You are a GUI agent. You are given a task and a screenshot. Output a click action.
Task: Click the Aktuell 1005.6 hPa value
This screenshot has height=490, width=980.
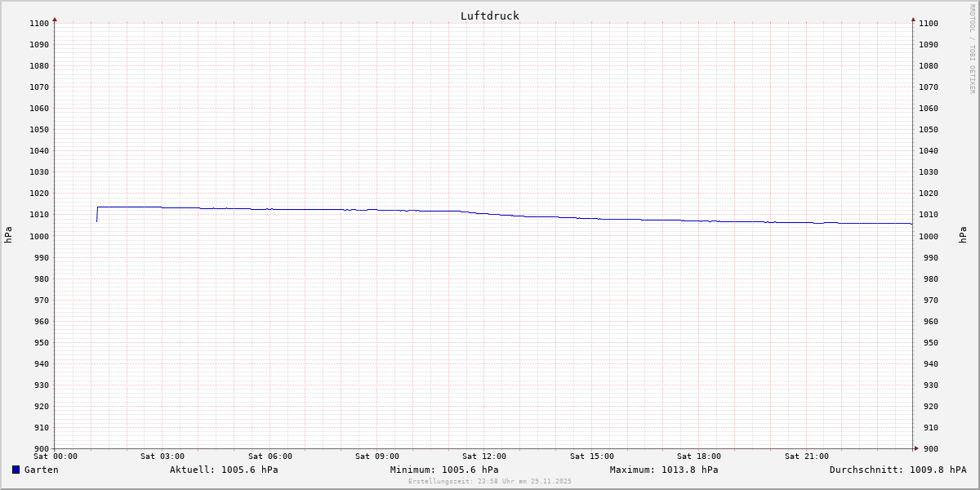(224, 470)
